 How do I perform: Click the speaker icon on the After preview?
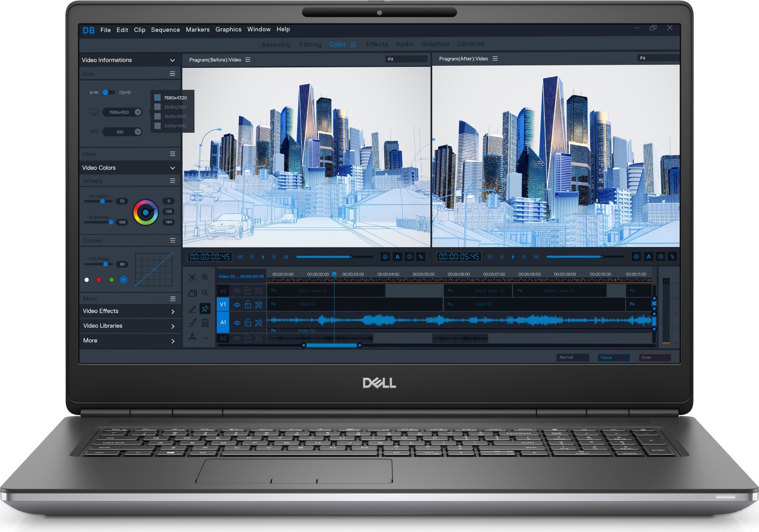[x=660, y=257]
